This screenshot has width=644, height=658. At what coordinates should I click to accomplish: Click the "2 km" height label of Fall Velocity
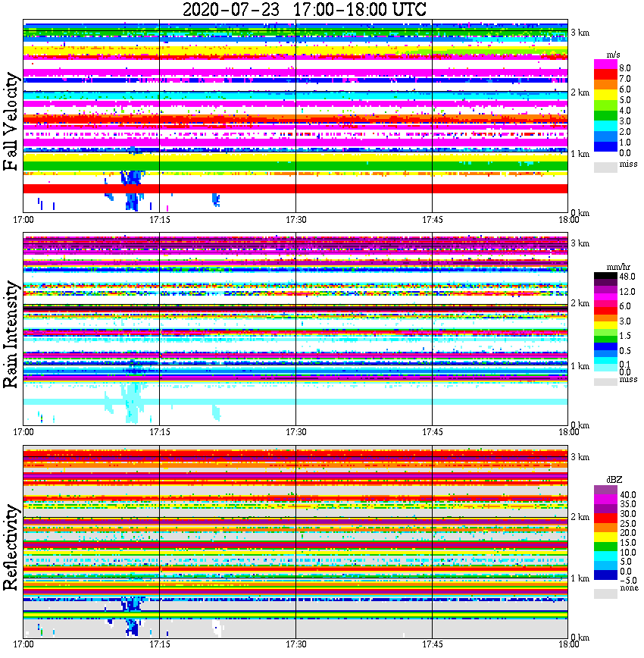(580, 92)
